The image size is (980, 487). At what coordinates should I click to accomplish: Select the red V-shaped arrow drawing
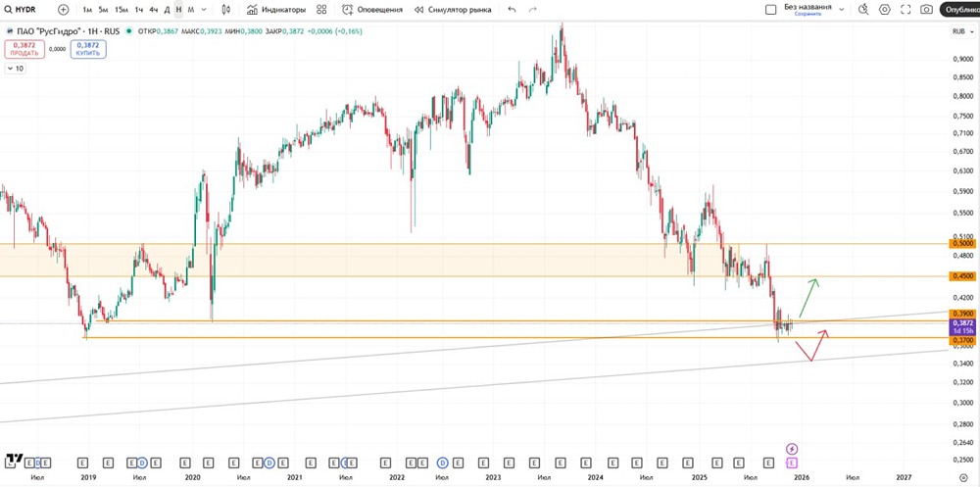tap(811, 345)
